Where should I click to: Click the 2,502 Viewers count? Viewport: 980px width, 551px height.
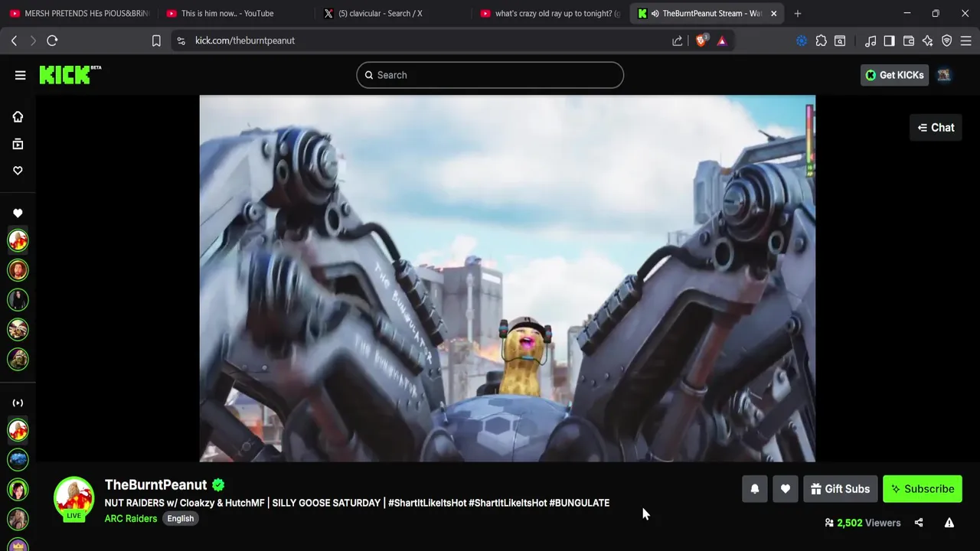coord(863,523)
